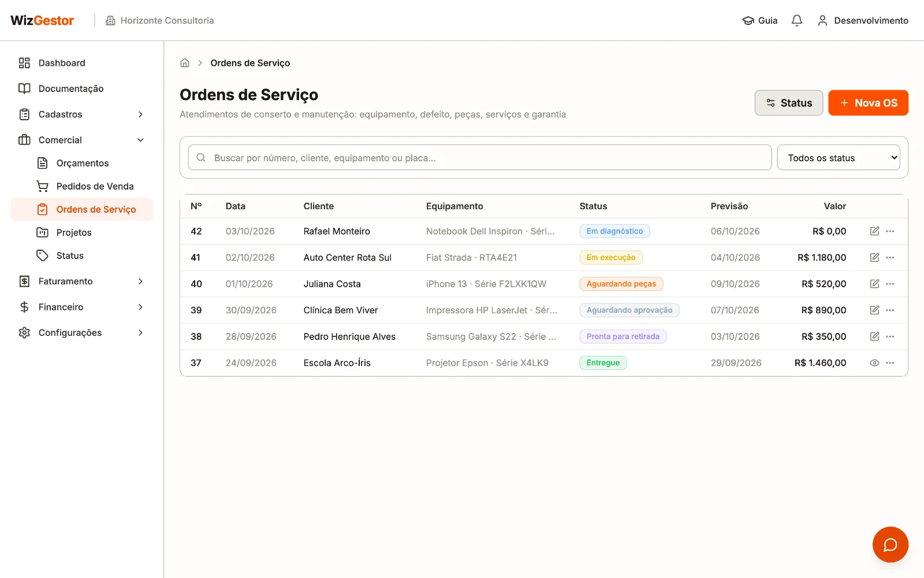
Task: Show more options for order 38
Action: coord(890,336)
